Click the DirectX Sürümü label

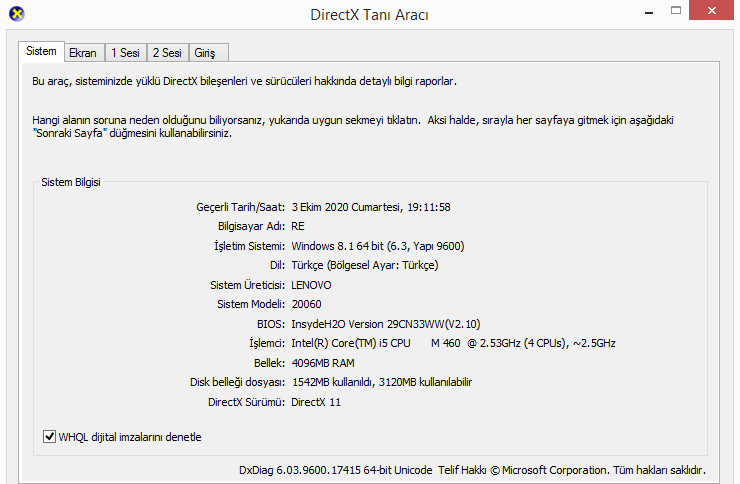pos(246,402)
